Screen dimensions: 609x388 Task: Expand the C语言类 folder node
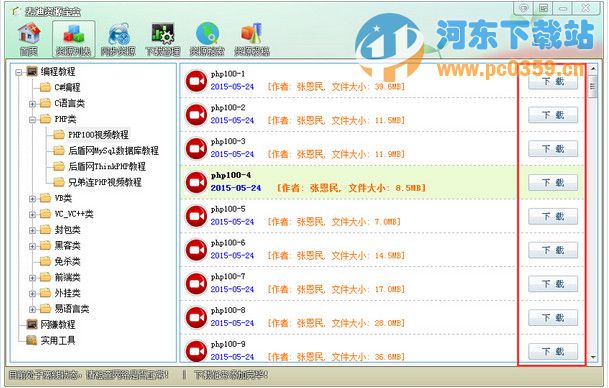(33, 104)
